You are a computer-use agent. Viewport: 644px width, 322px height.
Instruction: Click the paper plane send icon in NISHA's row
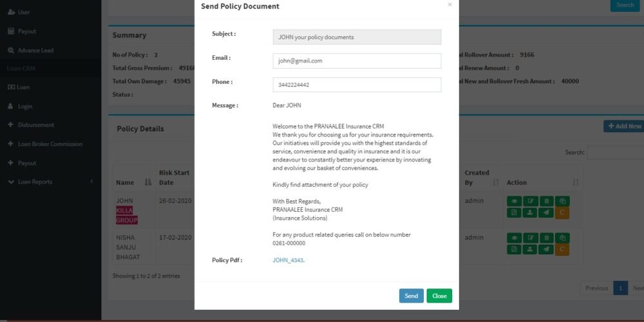546,249
